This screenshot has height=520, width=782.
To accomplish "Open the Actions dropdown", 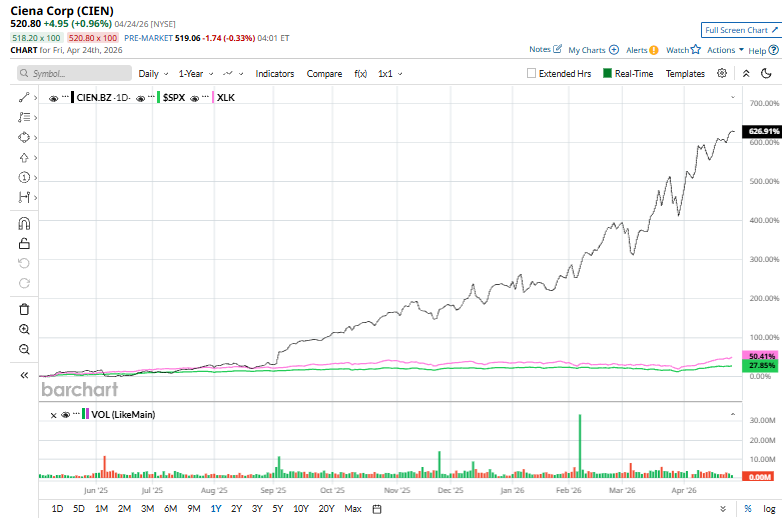I will pos(726,50).
